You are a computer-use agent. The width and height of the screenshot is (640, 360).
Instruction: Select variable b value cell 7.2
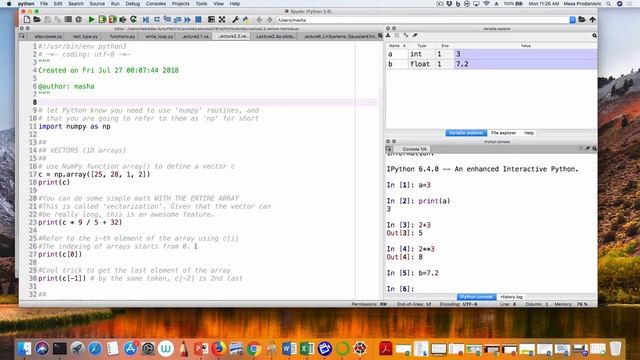tap(525, 64)
